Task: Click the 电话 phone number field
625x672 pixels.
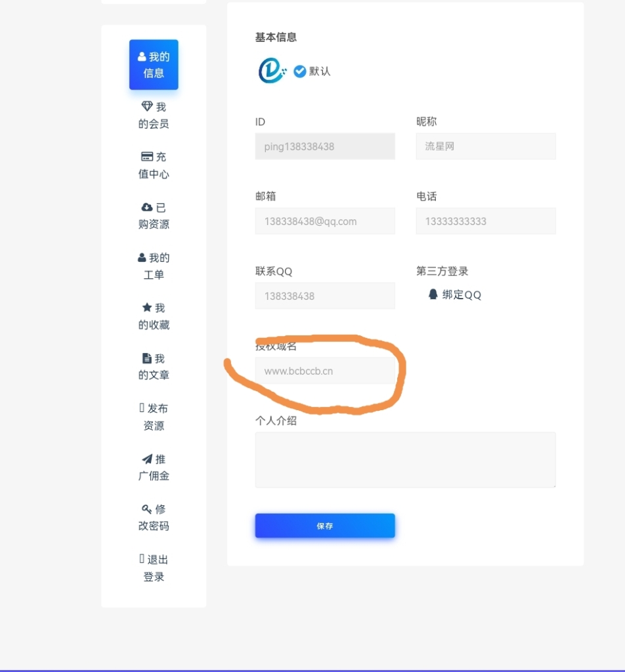Action: 486,221
